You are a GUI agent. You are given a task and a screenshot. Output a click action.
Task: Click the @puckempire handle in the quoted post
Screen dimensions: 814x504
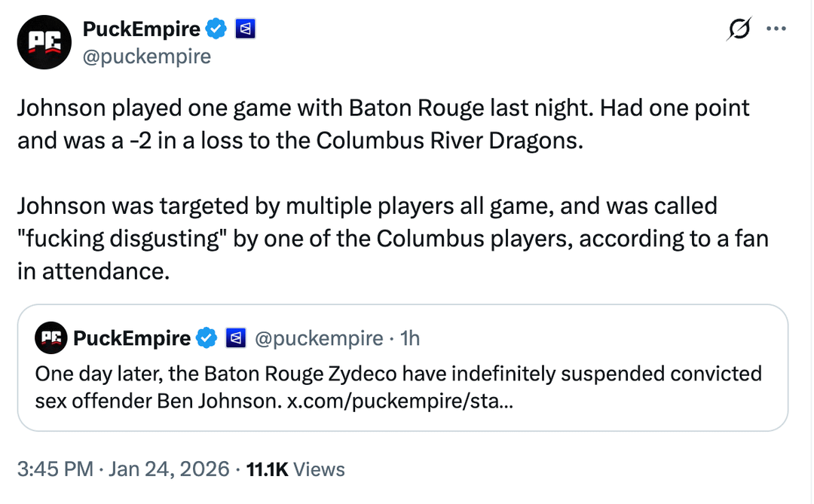pyautogui.click(x=319, y=339)
